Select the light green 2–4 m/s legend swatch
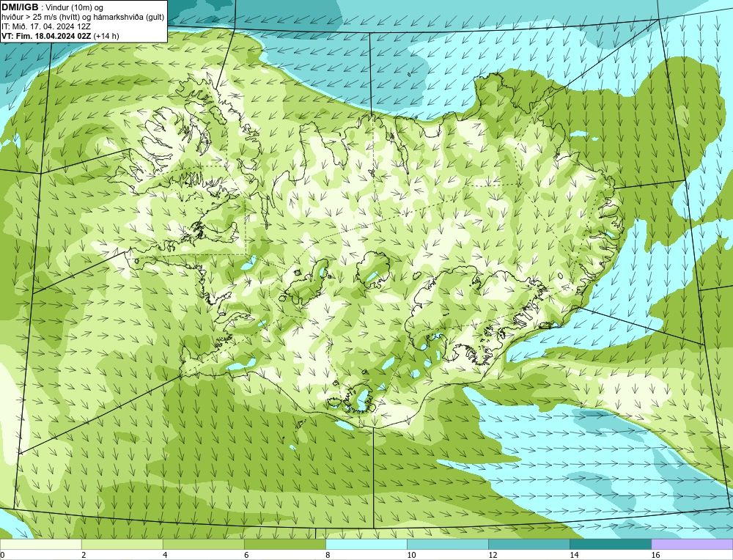Image resolution: width=733 pixels, height=560 pixels. tap(122, 544)
